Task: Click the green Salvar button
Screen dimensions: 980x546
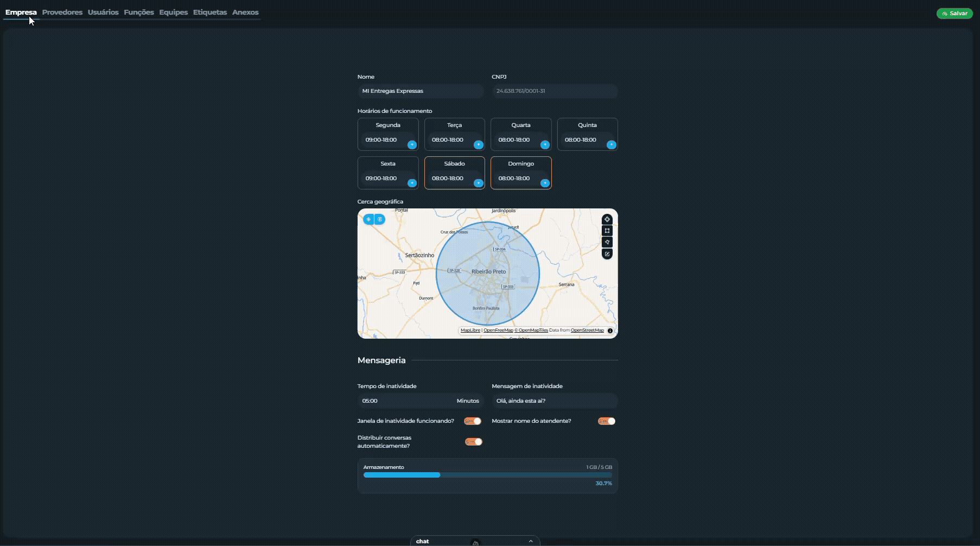Action: [954, 13]
